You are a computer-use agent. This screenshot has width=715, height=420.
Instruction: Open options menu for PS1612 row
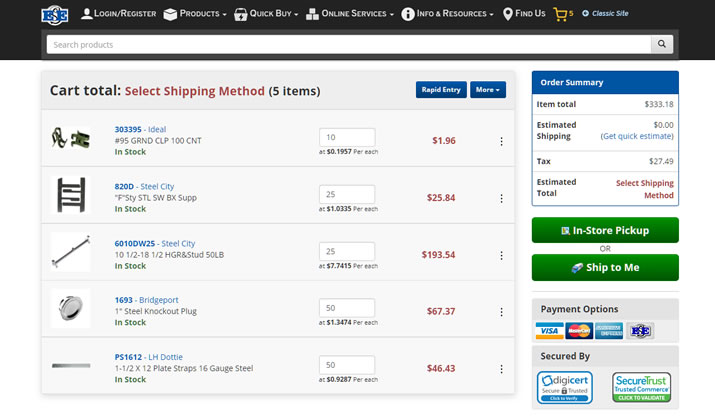[x=502, y=369]
